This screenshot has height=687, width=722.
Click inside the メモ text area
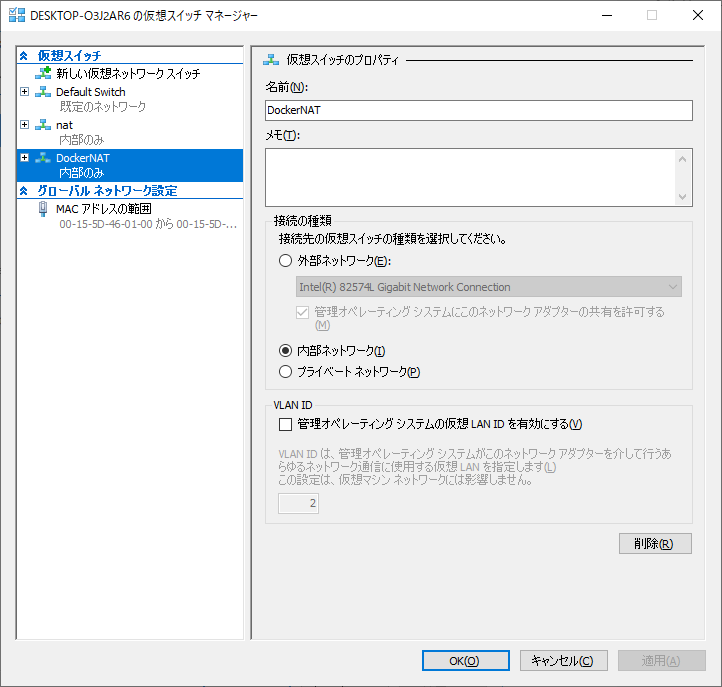470,178
